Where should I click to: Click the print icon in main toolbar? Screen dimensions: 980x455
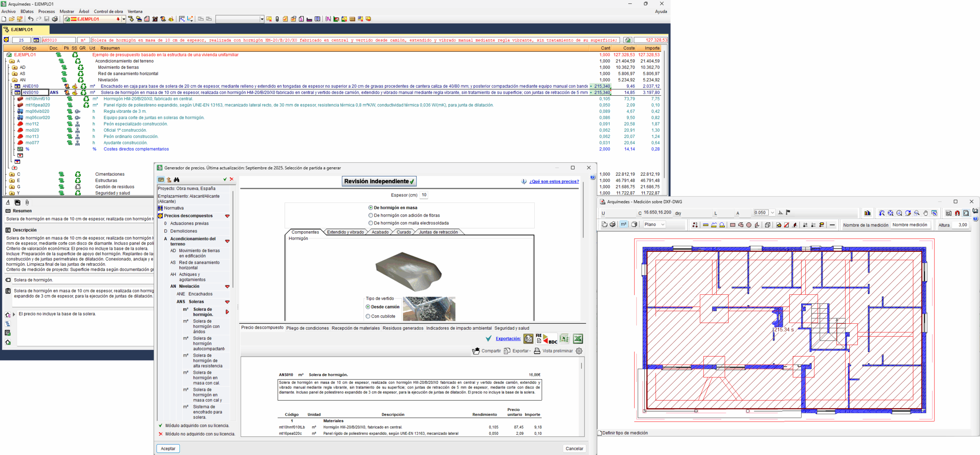click(55, 19)
